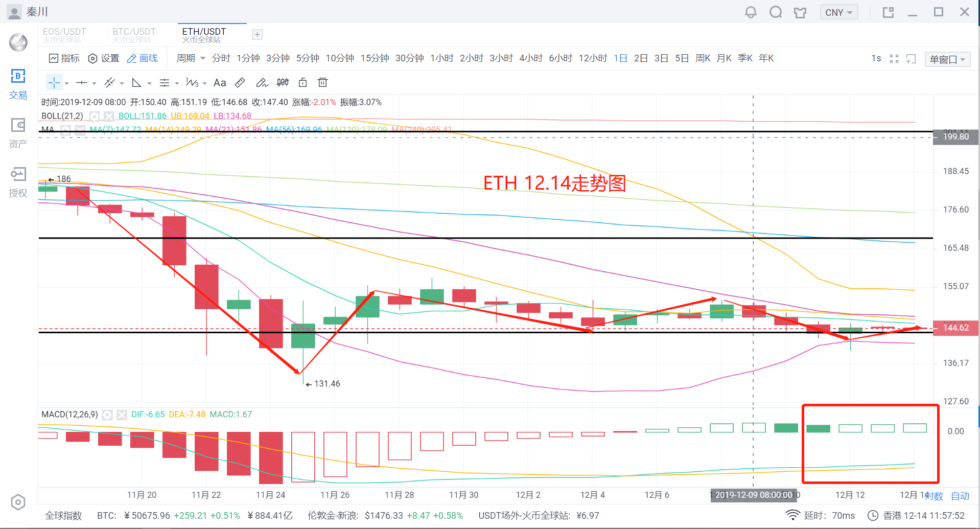Expand the horizontal line tool dropdown arrow
The height and width of the screenshot is (529, 980).
[94, 83]
